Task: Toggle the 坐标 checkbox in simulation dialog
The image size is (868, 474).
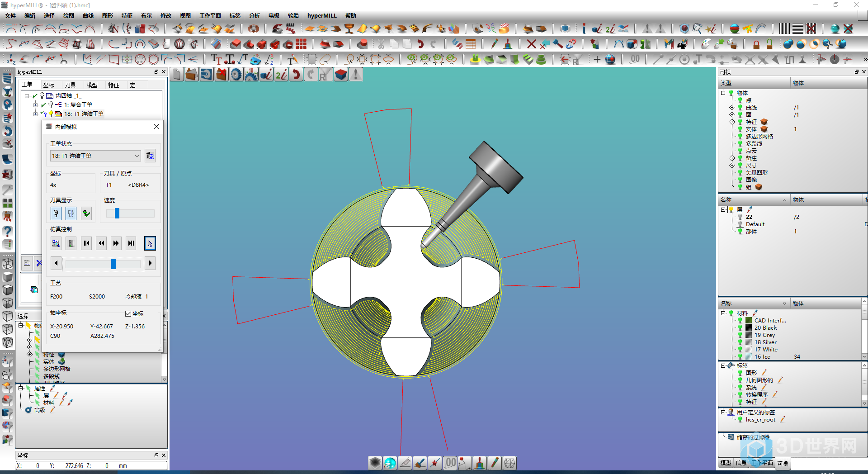Action: pyautogui.click(x=128, y=313)
